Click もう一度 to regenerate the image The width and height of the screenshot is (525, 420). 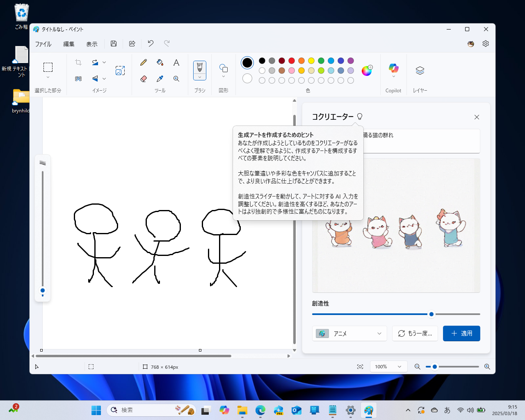pos(415,333)
